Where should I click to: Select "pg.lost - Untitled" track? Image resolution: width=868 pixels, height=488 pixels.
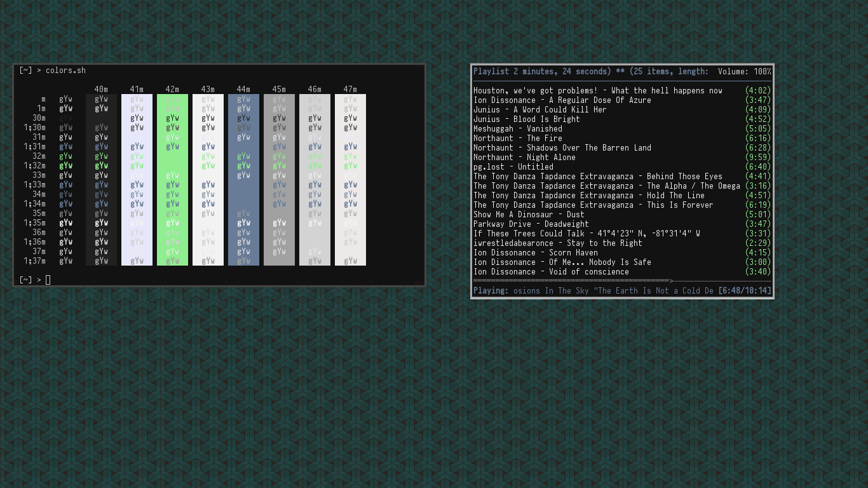[622, 167]
